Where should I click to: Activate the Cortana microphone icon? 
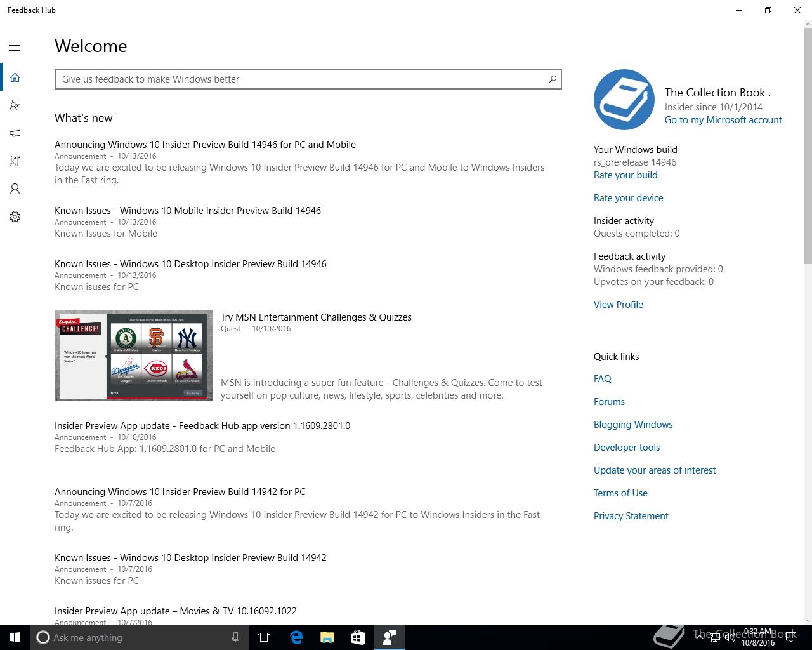pyautogui.click(x=235, y=637)
